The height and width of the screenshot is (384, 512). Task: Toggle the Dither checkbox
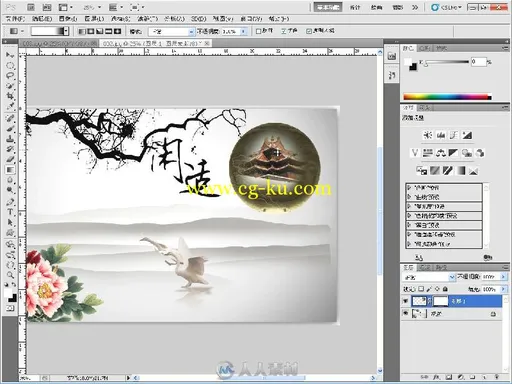(284, 31)
